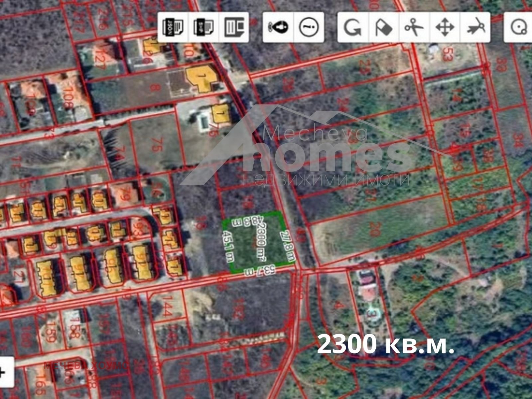The height and width of the screenshot is (399, 532).
Task: Click the large yellow building in parcel 8
Action: [x=201, y=78]
